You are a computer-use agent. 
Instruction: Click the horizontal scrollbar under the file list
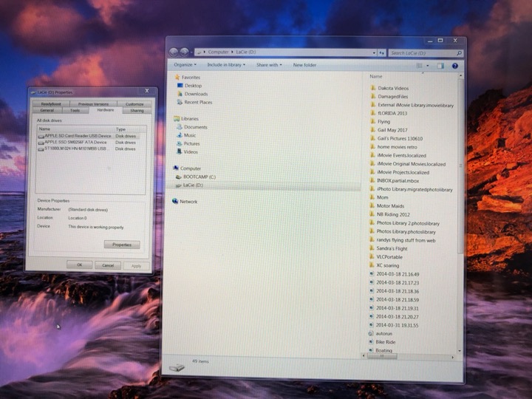382,356
